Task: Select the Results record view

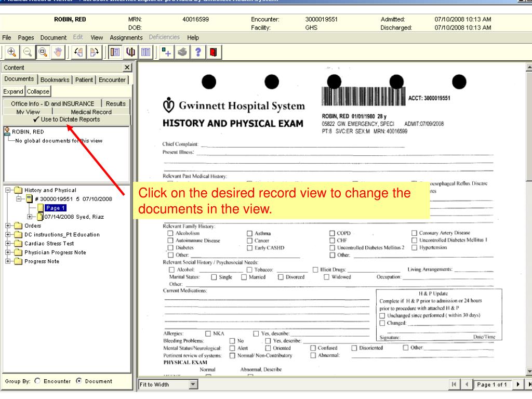Action: tap(116, 103)
